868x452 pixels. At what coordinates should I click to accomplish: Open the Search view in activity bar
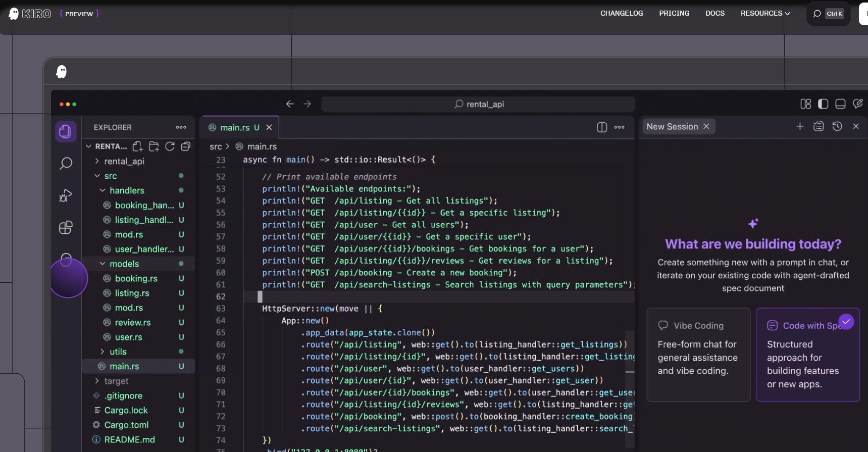coord(66,163)
